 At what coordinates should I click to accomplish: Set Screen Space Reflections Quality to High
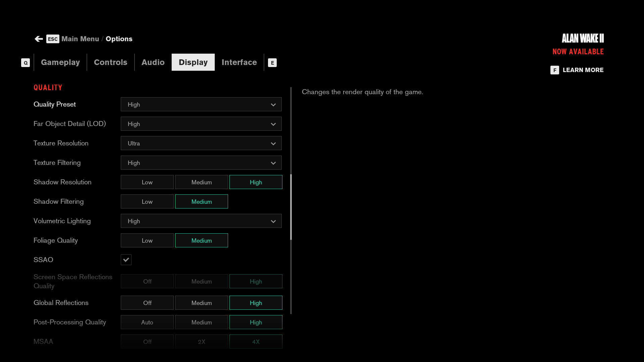point(256,281)
